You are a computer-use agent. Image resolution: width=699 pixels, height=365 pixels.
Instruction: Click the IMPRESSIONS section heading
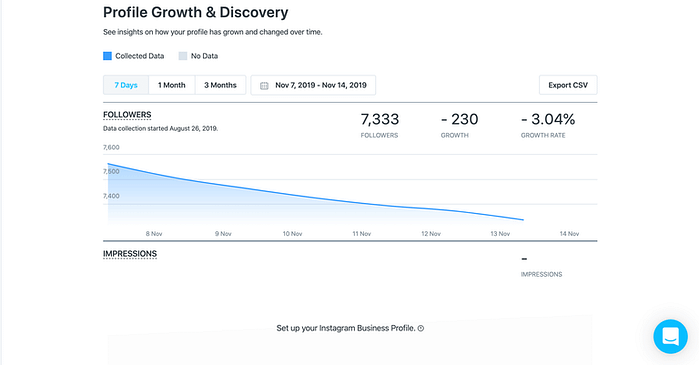130,254
